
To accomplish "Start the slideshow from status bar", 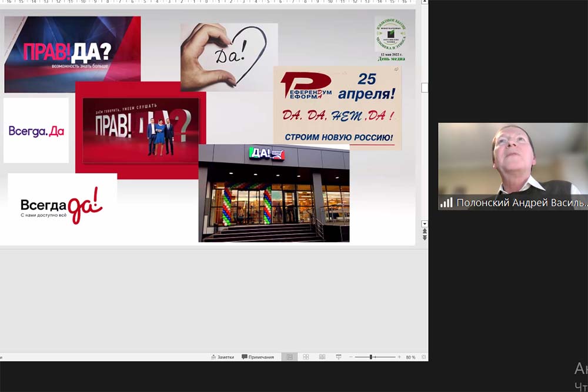I will point(339,357).
